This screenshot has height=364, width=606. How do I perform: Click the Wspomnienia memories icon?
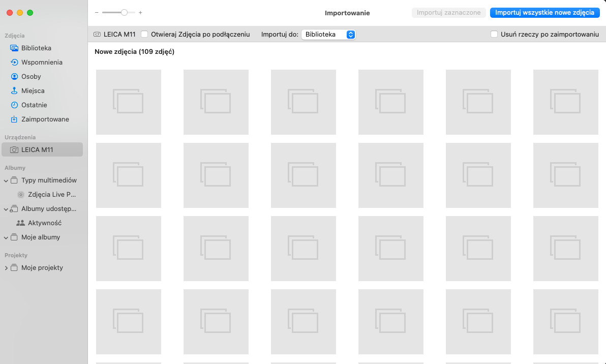pos(14,62)
